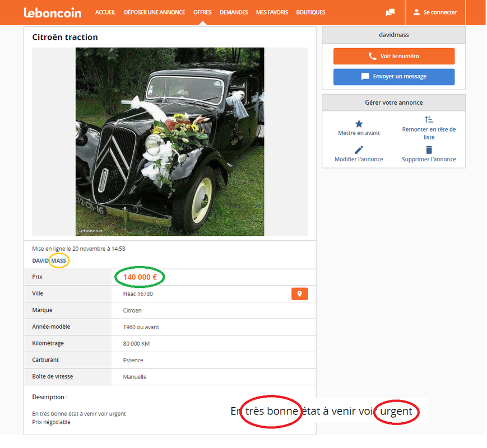
Task: Go to BOUTIQUES in the top menu
Action: 310,12
